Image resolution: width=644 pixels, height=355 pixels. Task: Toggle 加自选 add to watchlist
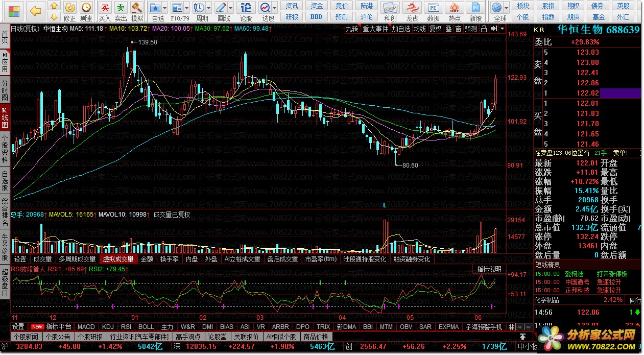tap(401, 29)
